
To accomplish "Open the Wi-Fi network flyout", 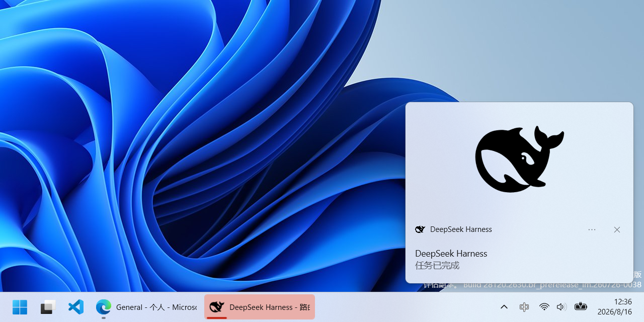I will pos(544,307).
